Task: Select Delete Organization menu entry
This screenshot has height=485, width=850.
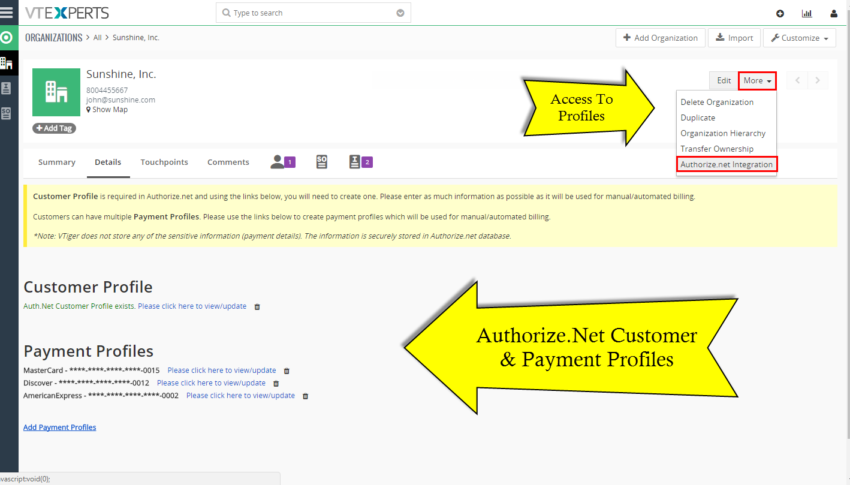Action: tap(717, 102)
